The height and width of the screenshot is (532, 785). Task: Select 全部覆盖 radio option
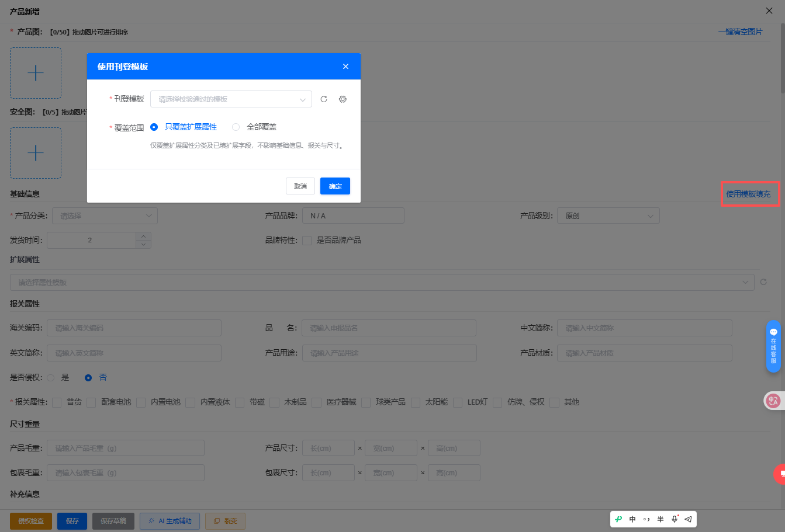click(x=236, y=127)
